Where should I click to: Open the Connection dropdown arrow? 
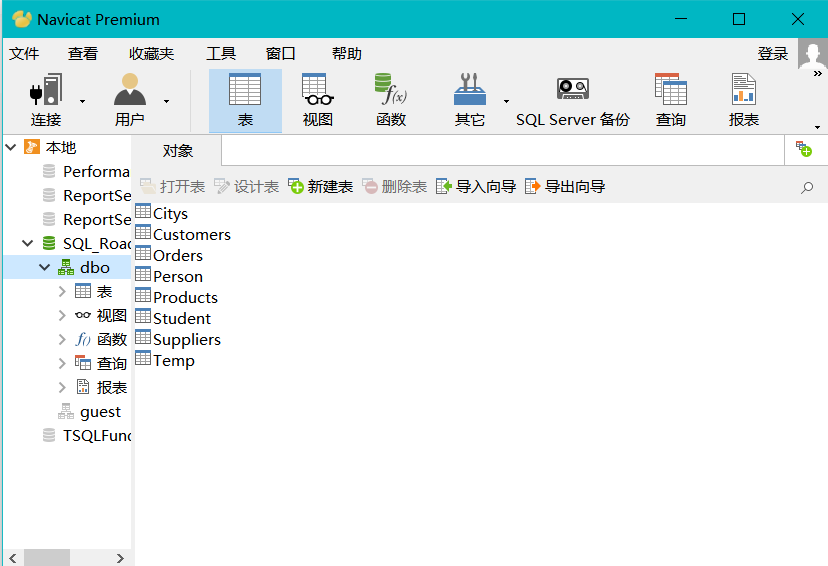(x=82, y=101)
